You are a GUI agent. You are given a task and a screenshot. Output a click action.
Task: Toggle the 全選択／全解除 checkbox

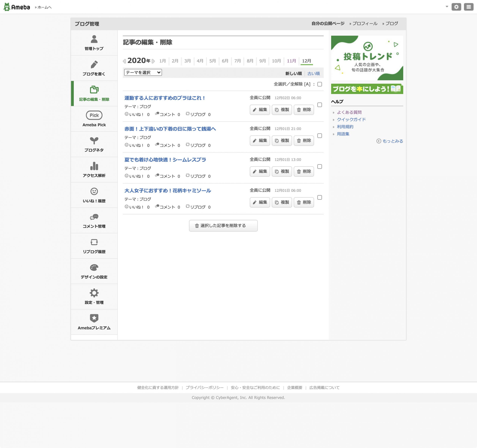320,84
